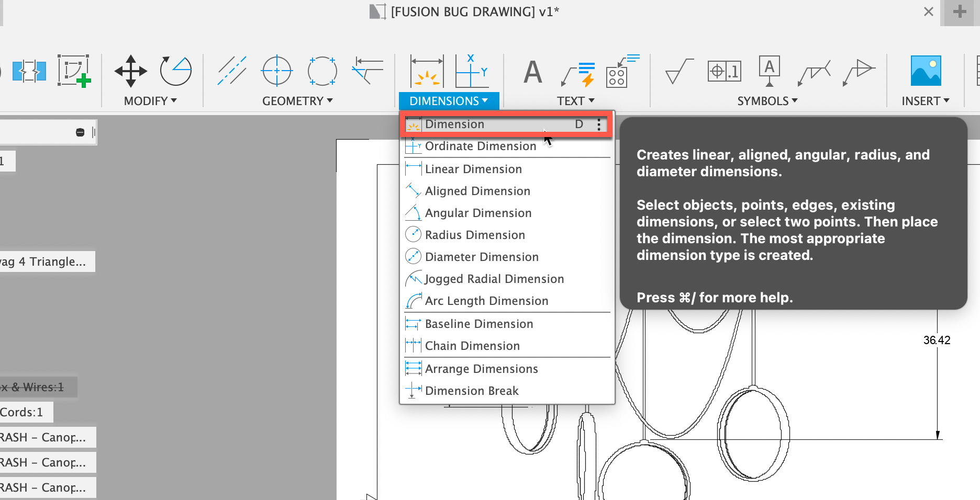Click the Center Mark tool icon
The height and width of the screenshot is (500, 980).
(276, 71)
